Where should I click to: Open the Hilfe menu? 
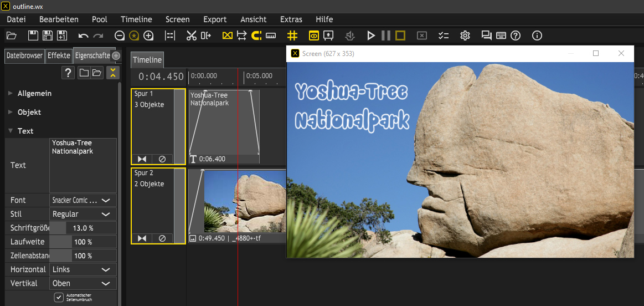(324, 19)
